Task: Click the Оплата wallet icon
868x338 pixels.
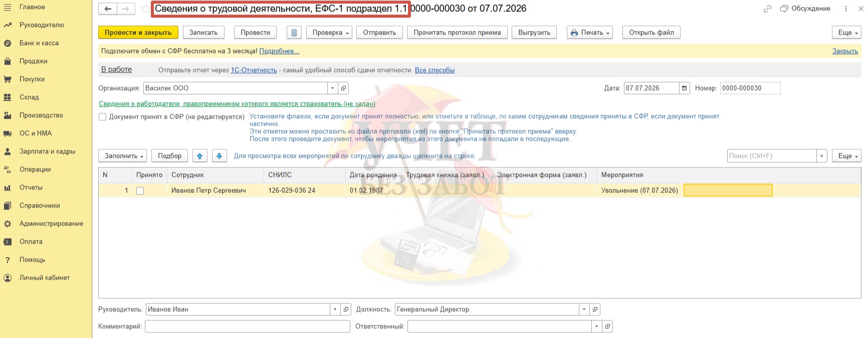Action: [x=8, y=242]
